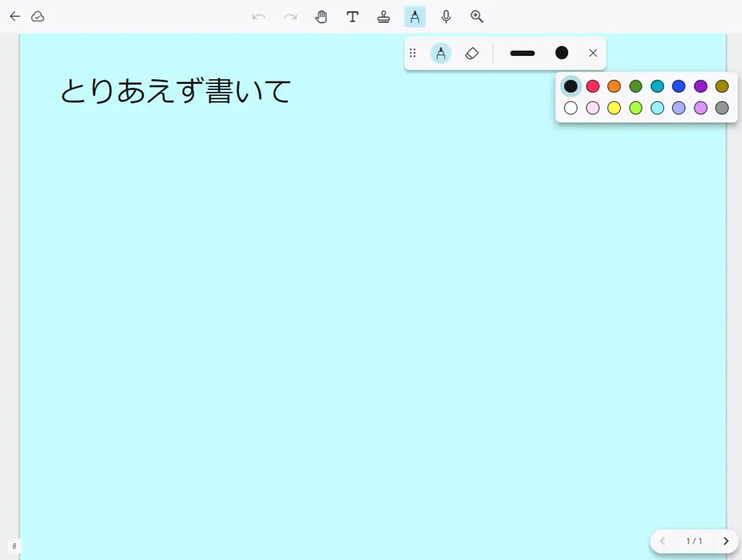Viewport: 742px width, 560px height.
Task: Switch to the Eraser in the pen toolbar
Action: coord(472,53)
